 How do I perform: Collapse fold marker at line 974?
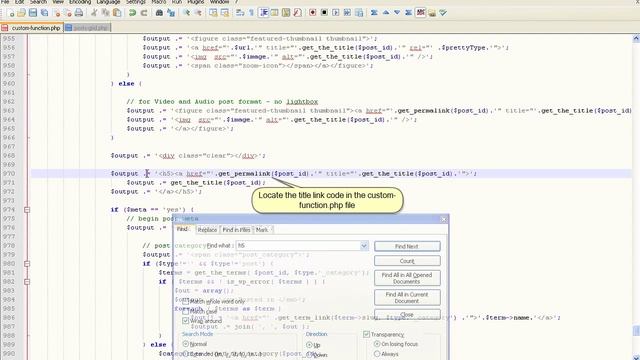27,210
